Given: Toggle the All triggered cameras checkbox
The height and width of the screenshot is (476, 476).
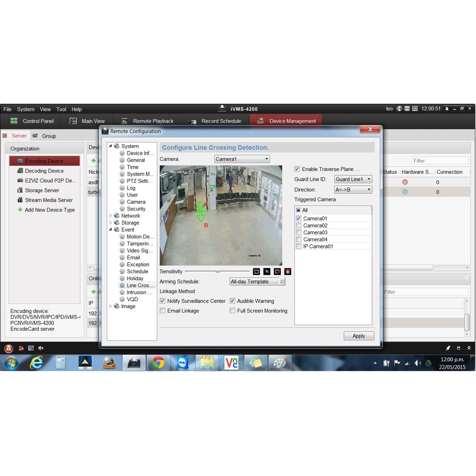Looking at the screenshot, I should click(298, 210).
